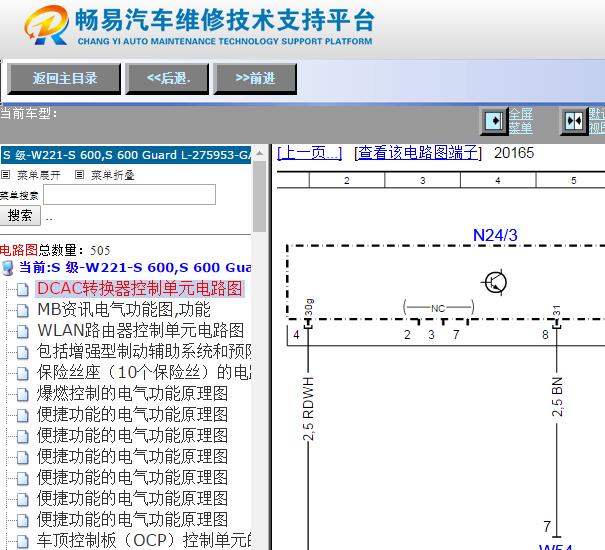Screen dimensions: 605x550
Task: Click the document icon beside 爆燃控制的电气功能原理图
Action: (x=22, y=394)
